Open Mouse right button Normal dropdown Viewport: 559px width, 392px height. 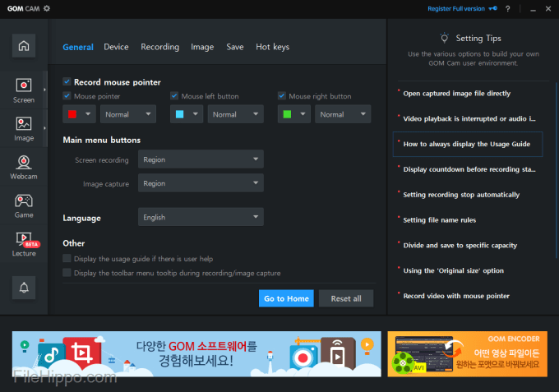click(x=343, y=114)
